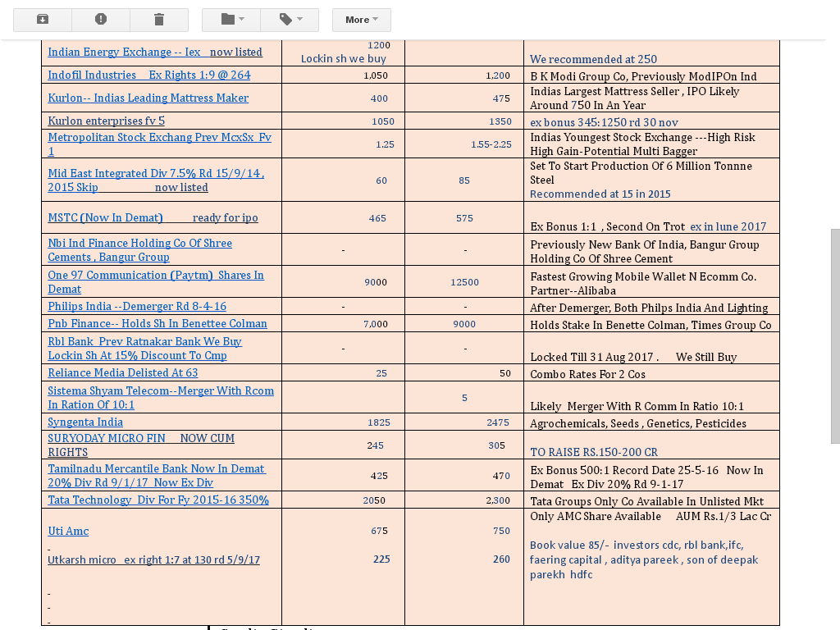
Task: Open Philips India Demerger link
Action: pyautogui.click(x=137, y=307)
